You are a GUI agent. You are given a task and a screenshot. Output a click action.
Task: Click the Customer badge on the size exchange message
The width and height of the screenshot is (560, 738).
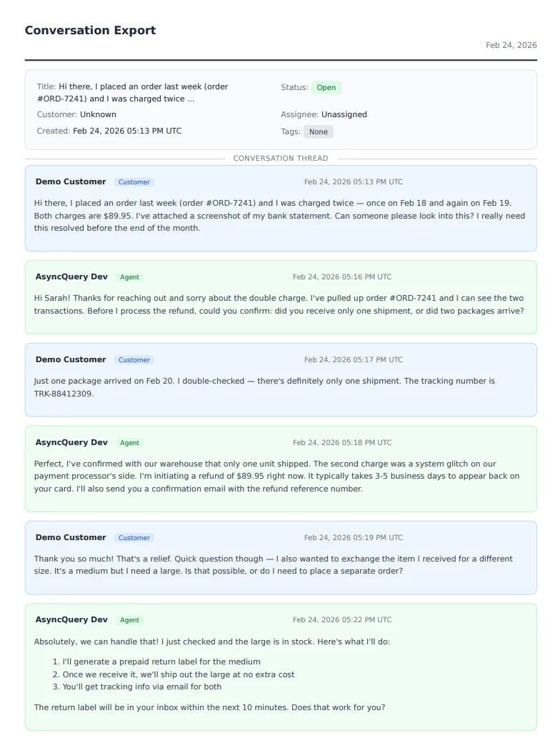tap(134, 538)
